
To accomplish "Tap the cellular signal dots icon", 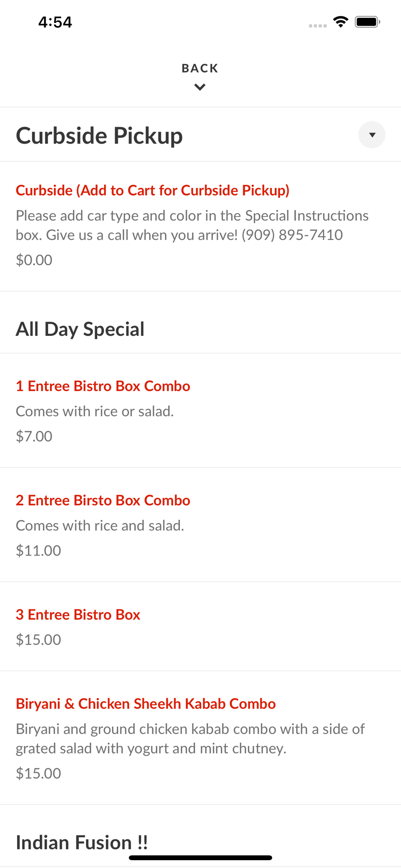I will tap(318, 26).
